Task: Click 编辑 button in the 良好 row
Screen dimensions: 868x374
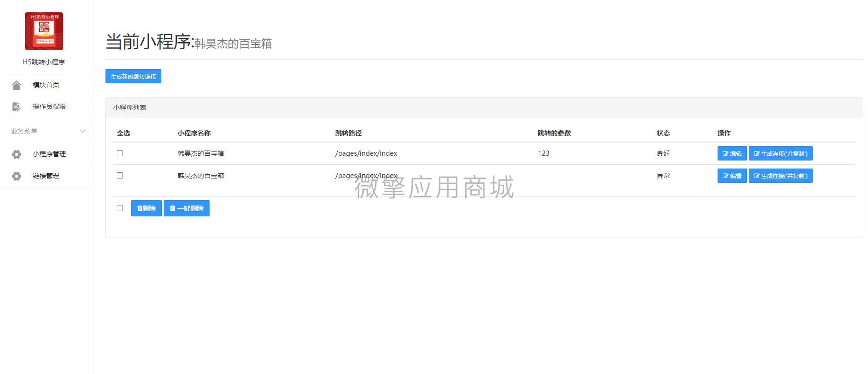Action: click(x=732, y=153)
